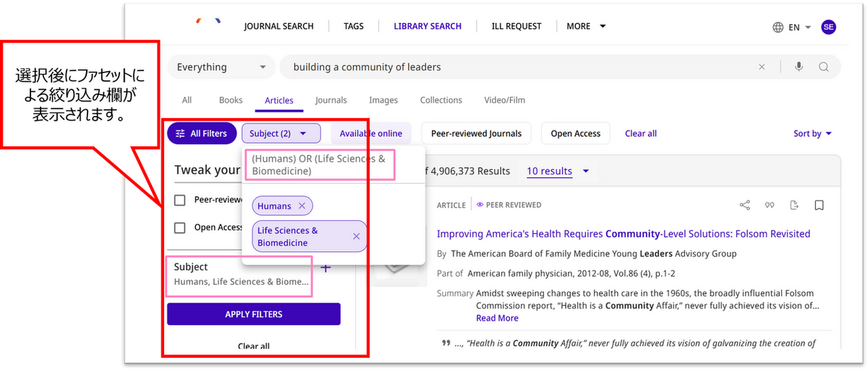Switch to the Books tab
868x370 pixels.
(x=231, y=100)
